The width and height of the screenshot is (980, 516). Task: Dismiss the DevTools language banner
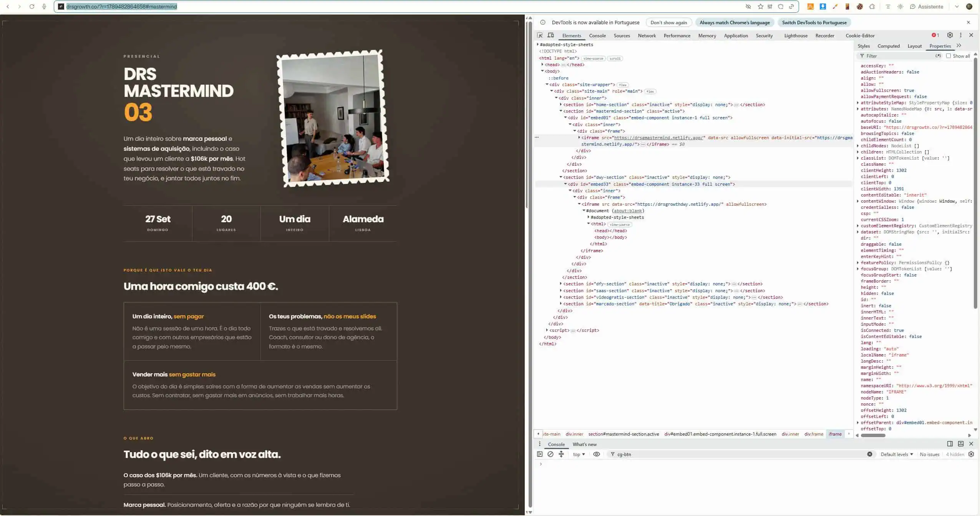968,22
